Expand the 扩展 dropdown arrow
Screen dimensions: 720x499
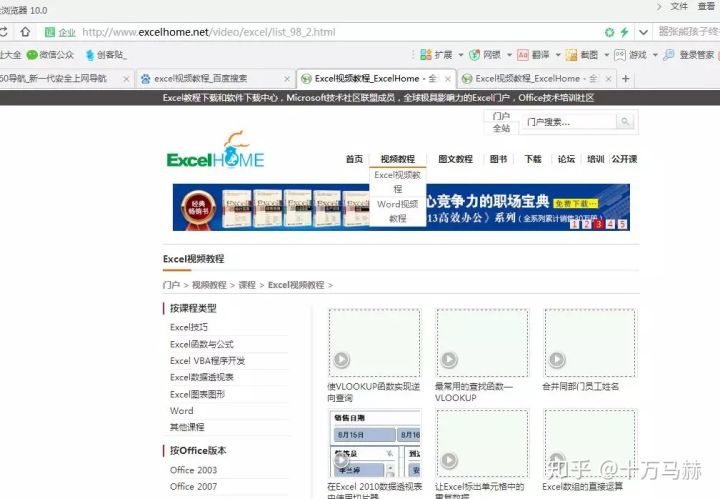461,55
